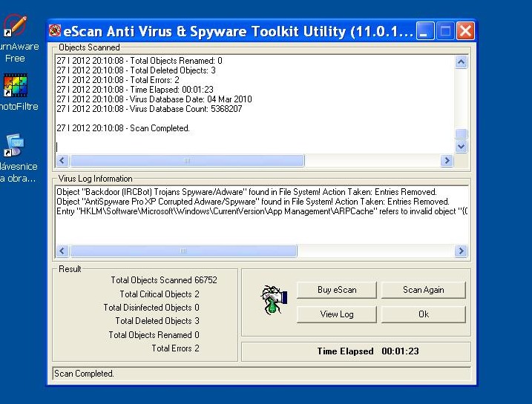This screenshot has width=532, height=404.
Task: Click the 'Total Objects Renamed 0' result
Action: click(x=154, y=335)
